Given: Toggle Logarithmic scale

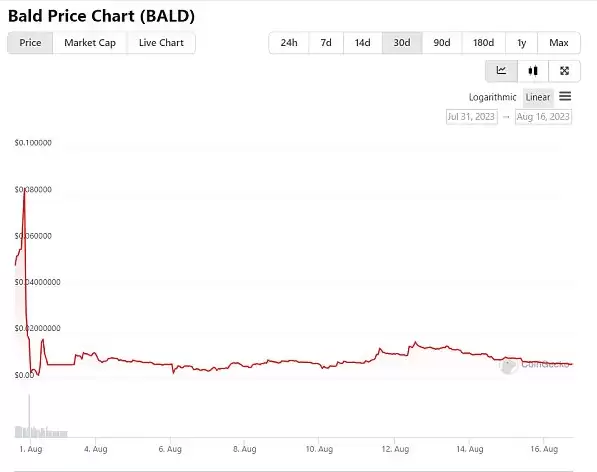Looking at the screenshot, I should 492,97.
